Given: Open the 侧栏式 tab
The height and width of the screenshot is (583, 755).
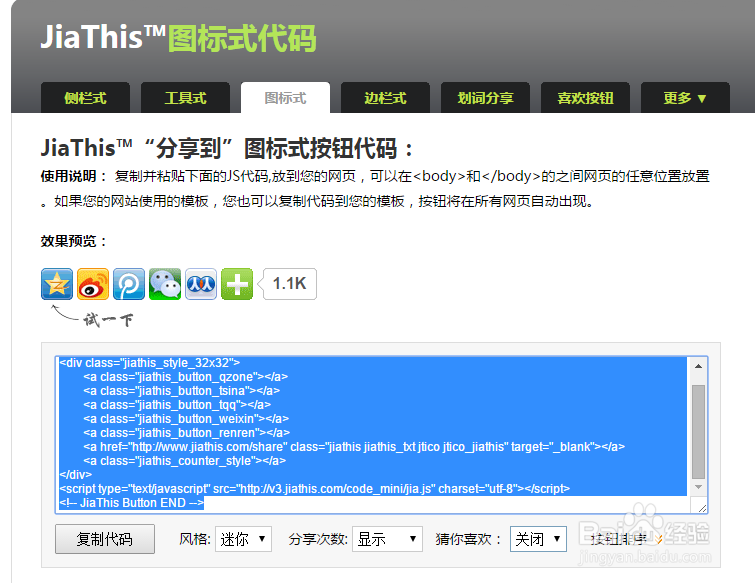Looking at the screenshot, I should pos(85,98).
